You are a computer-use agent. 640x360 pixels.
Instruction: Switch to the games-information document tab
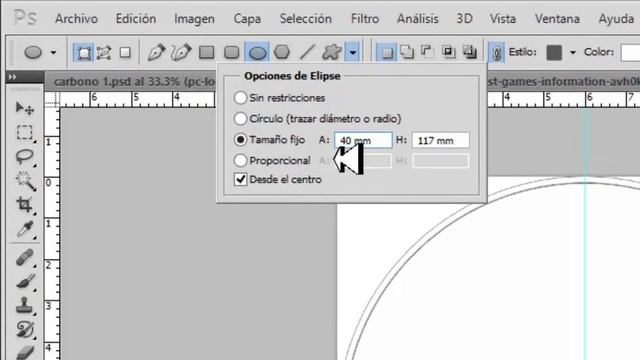(563, 82)
